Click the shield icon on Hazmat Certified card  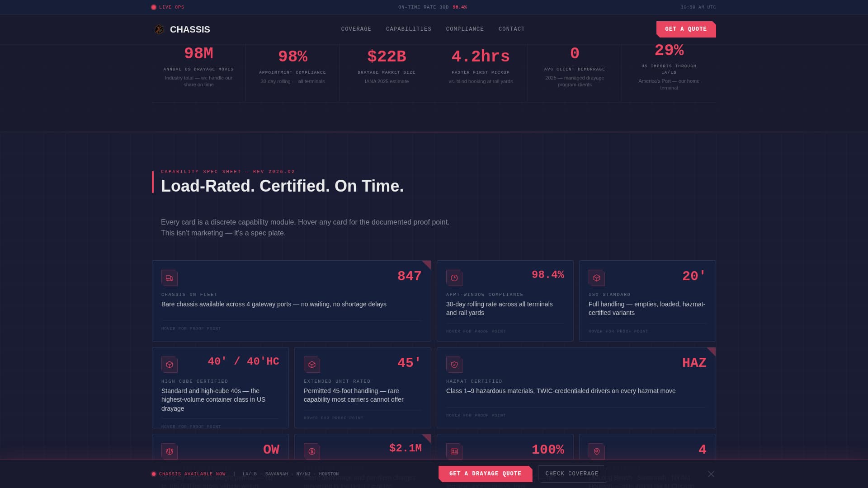tap(454, 365)
